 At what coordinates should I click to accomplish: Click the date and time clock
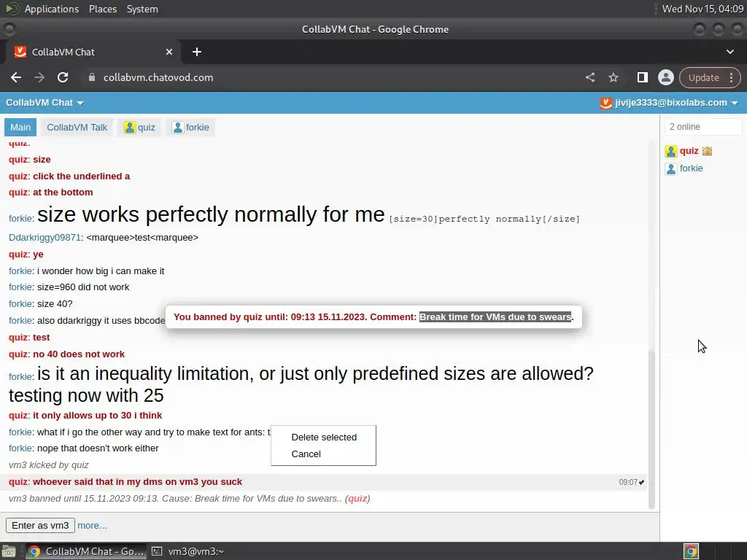point(703,9)
